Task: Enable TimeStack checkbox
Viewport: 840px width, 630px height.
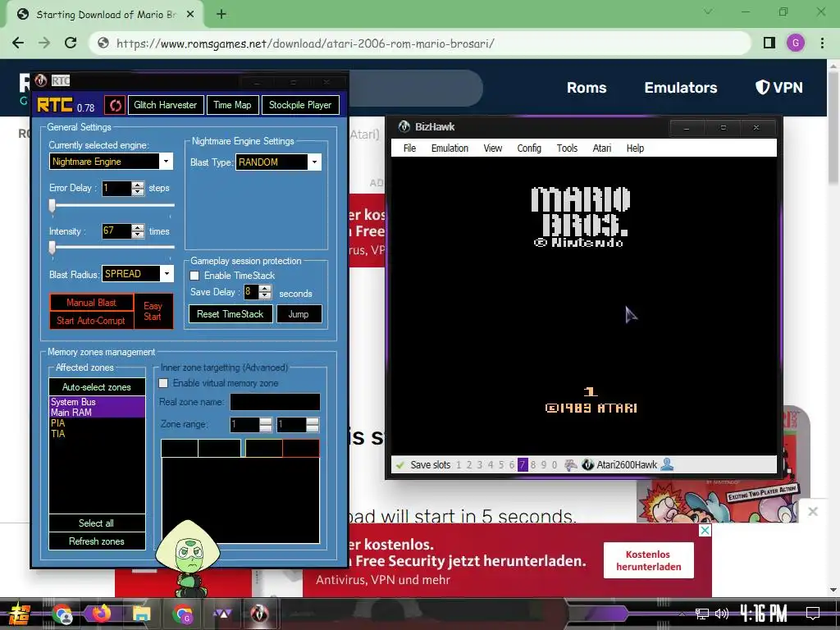Action: tap(194, 276)
